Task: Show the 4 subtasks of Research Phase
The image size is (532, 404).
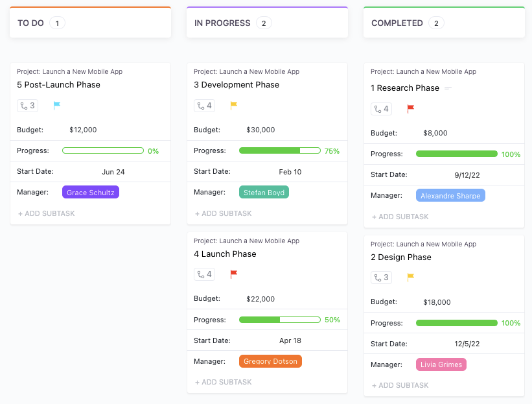Action: [382, 109]
